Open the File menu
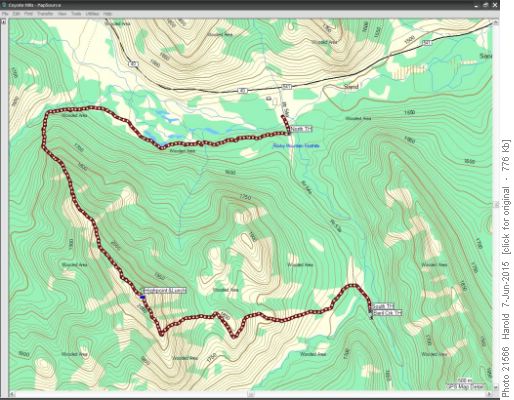The height and width of the screenshot is (400, 514). click(x=5, y=14)
